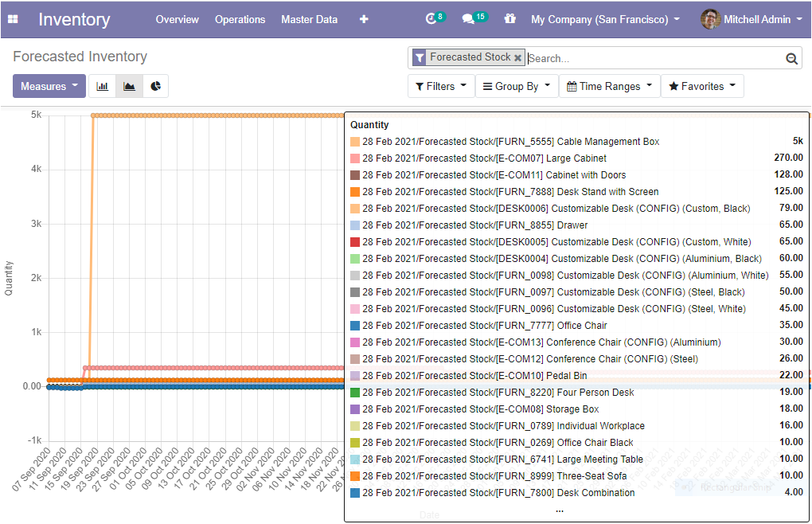This screenshot has height=524, width=812.
Task: Click the Individual Workplace row
Action: (576, 425)
